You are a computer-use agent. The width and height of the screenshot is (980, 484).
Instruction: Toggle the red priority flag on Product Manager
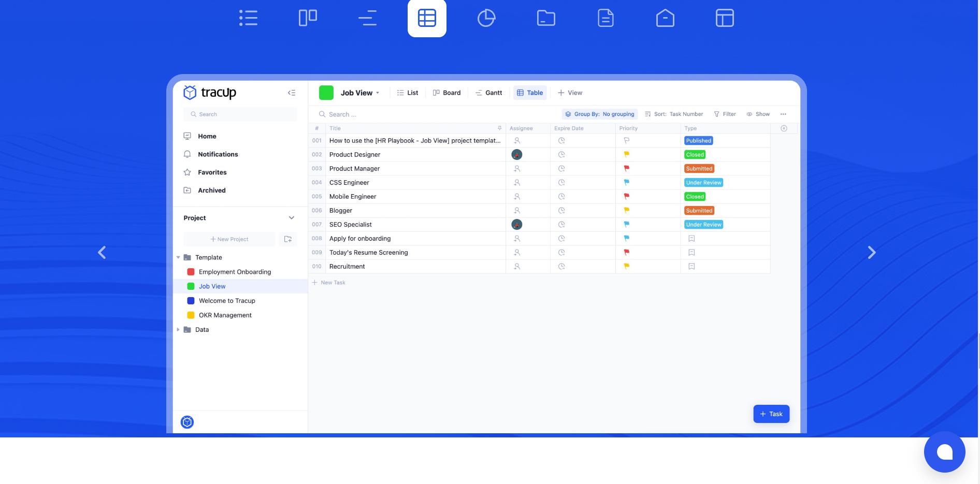[626, 168]
